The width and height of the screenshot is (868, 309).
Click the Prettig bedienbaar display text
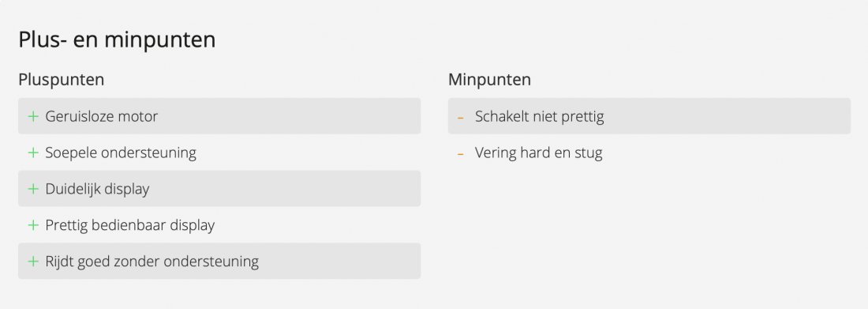point(130,225)
